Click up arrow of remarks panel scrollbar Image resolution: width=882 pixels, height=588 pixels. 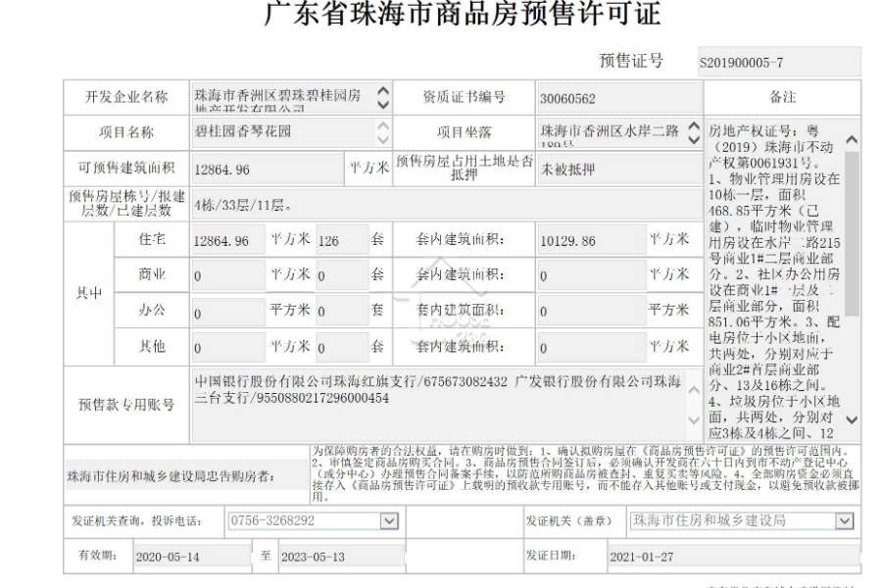(852, 139)
